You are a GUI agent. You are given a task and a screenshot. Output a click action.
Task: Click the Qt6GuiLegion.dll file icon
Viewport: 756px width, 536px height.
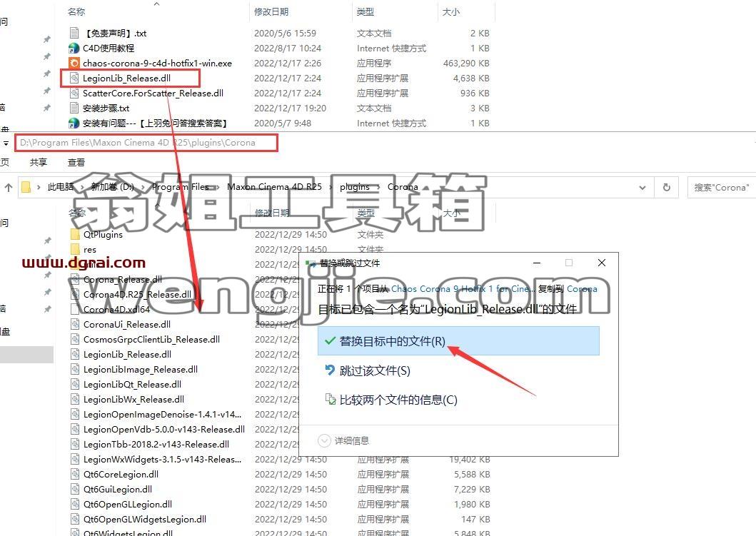(x=75, y=489)
